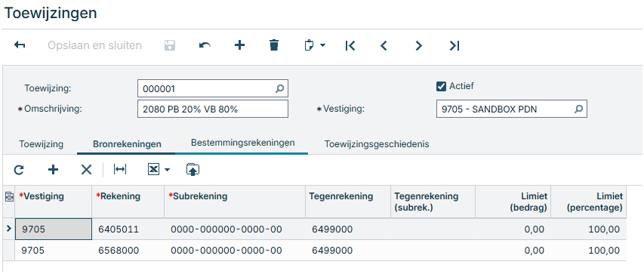Expand the Excel export dropdown arrow

(x=167, y=170)
